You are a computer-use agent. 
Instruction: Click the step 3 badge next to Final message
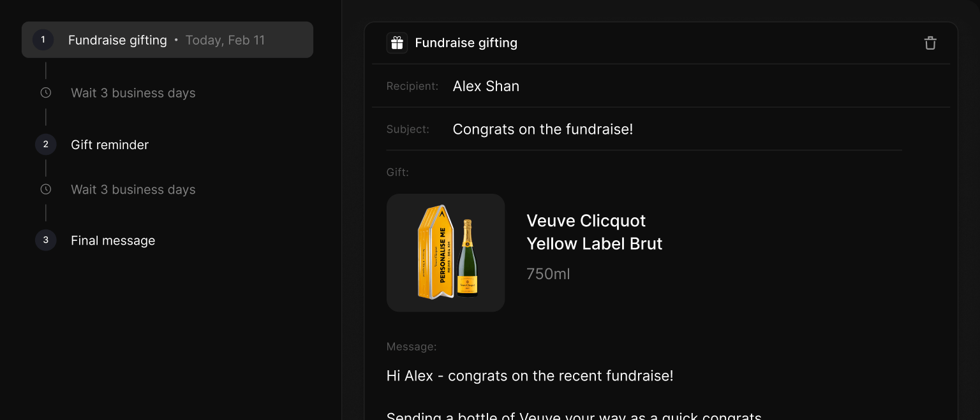coord(45,240)
